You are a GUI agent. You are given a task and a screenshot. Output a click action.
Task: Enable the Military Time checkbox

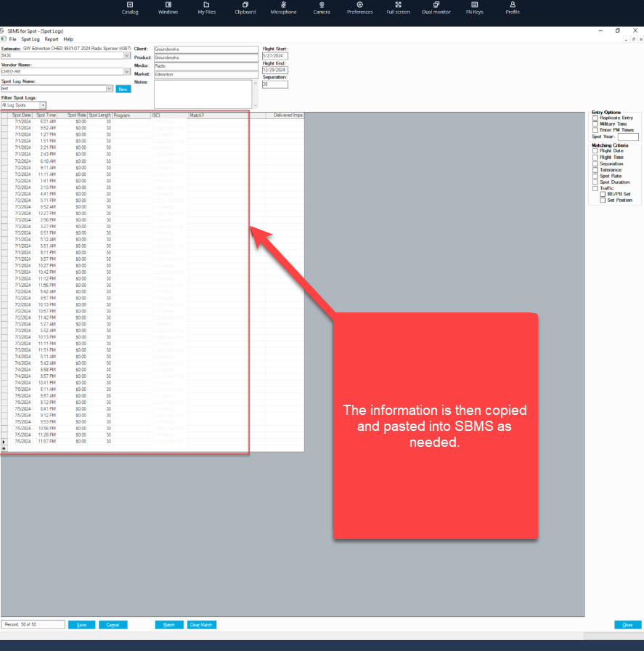595,124
